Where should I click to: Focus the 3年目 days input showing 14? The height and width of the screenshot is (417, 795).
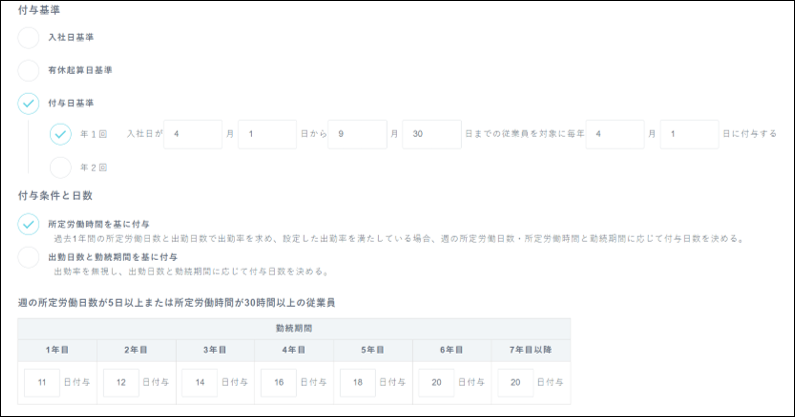(x=200, y=382)
